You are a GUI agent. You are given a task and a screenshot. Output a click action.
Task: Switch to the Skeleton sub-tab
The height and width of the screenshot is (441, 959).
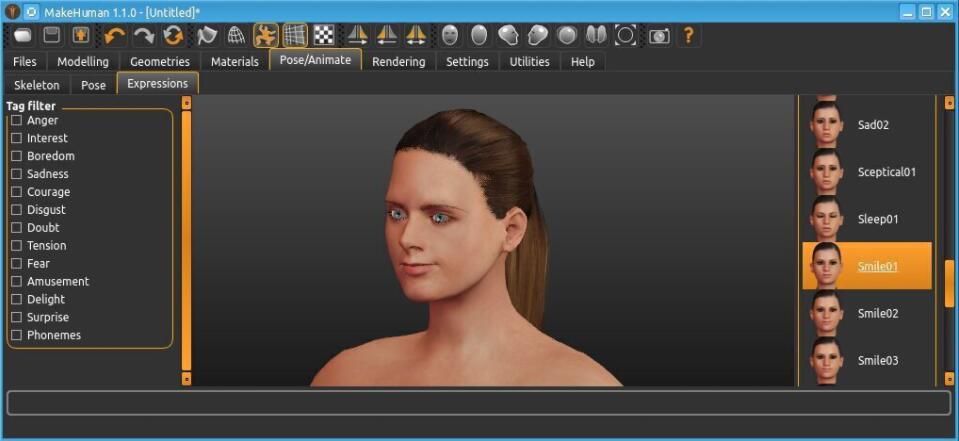tap(37, 85)
